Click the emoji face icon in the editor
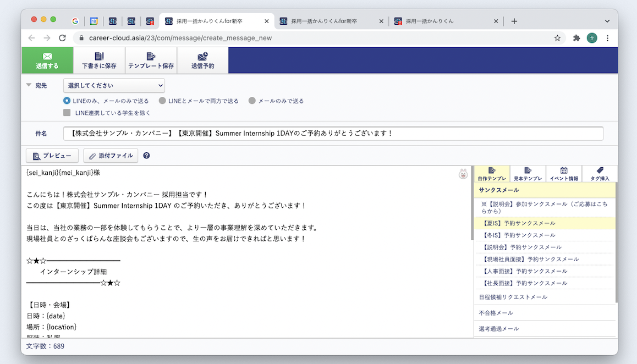This screenshot has height=364, width=637. (x=463, y=173)
